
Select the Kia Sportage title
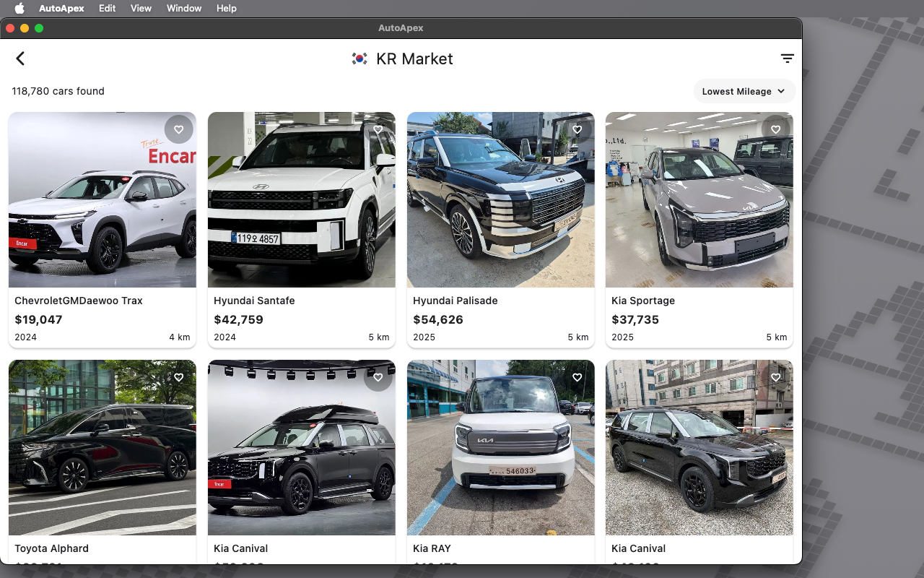click(643, 301)
